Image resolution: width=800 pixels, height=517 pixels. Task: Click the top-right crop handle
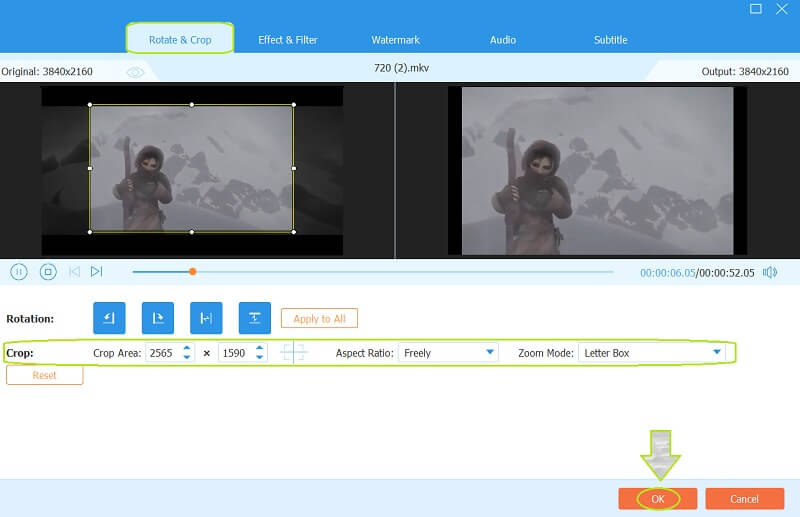[x=294, y=105]
